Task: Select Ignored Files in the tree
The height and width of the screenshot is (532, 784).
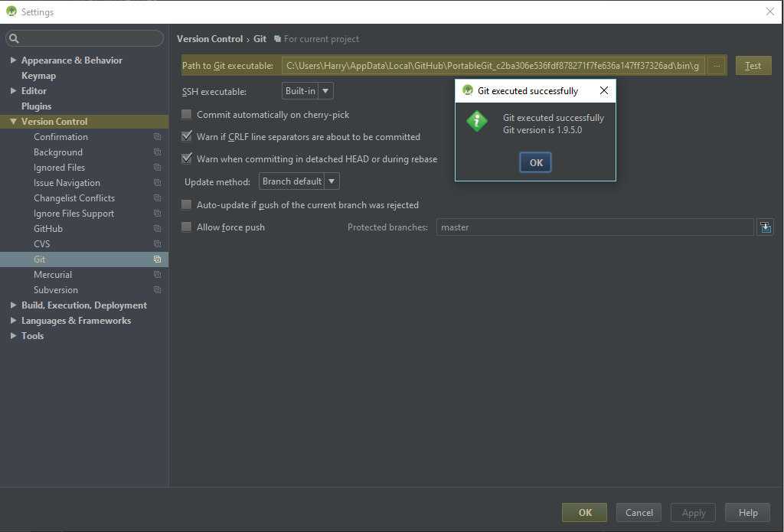Action: (x=59, y=168)
